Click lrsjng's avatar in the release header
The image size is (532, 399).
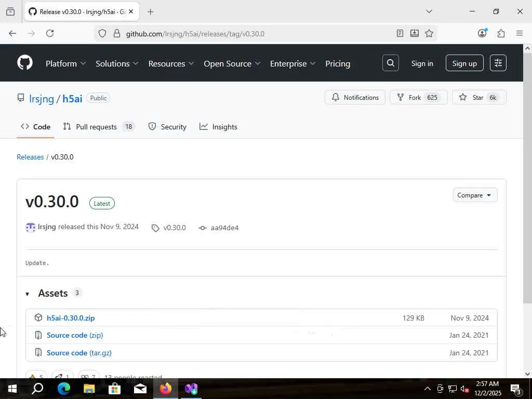pyautogui.click(x=31, y=228)
